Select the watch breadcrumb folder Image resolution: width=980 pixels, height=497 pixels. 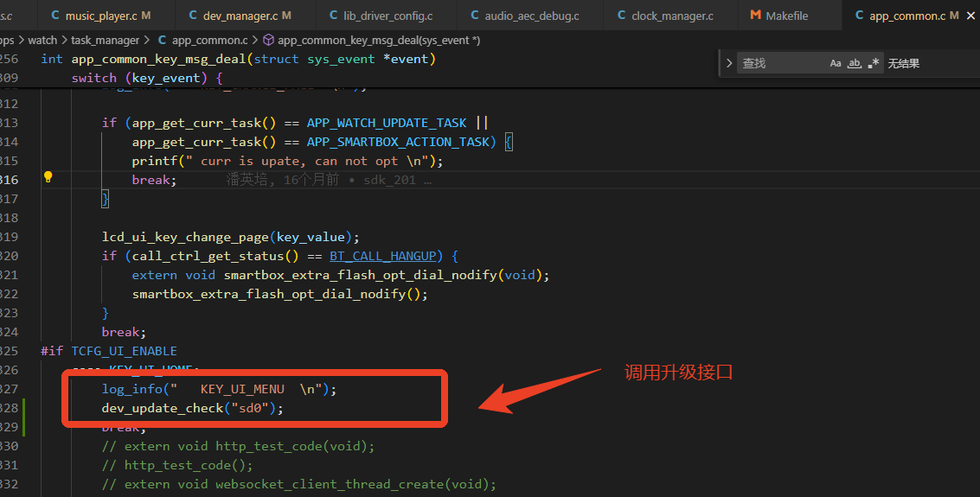point(42,40)
